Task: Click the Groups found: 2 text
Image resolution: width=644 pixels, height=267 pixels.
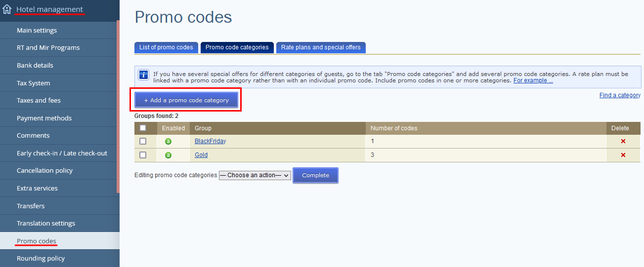Action: click(156, 116)
